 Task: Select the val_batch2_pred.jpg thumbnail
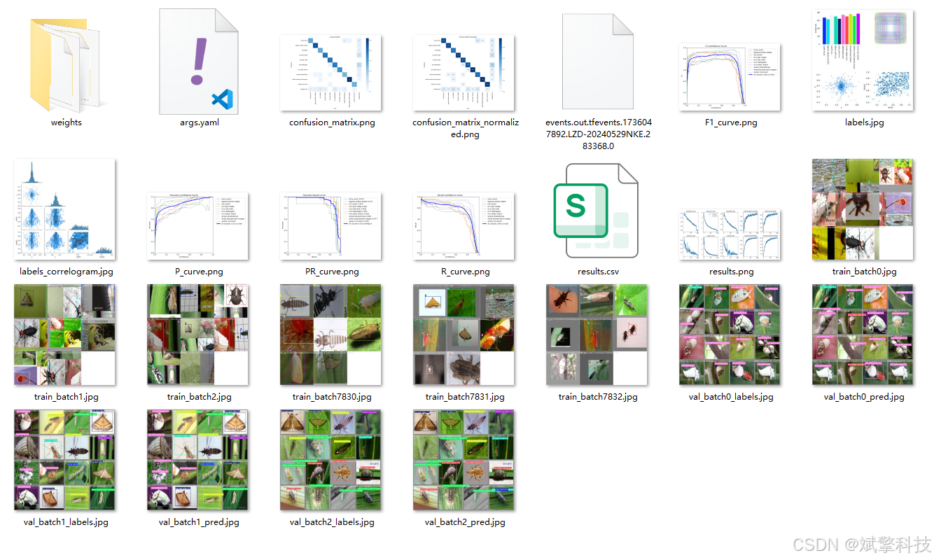pyautogui.click(x=465, y=460)
